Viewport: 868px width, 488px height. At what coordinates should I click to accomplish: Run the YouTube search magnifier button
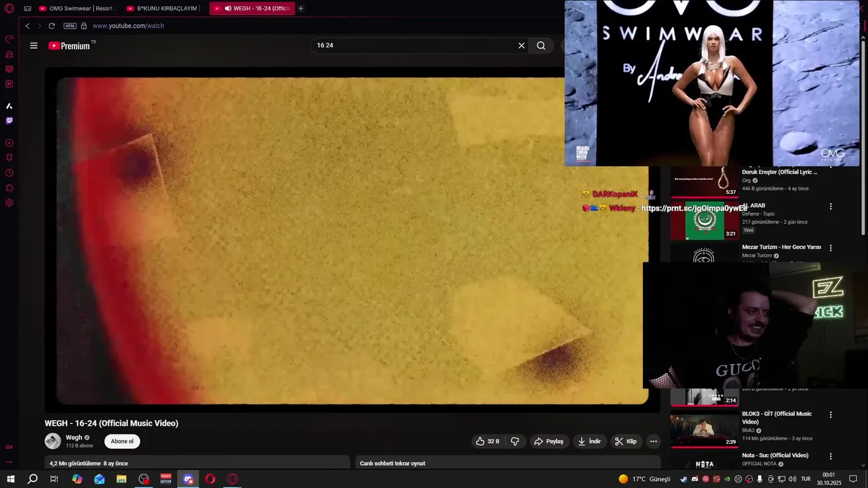pos(541,45)
